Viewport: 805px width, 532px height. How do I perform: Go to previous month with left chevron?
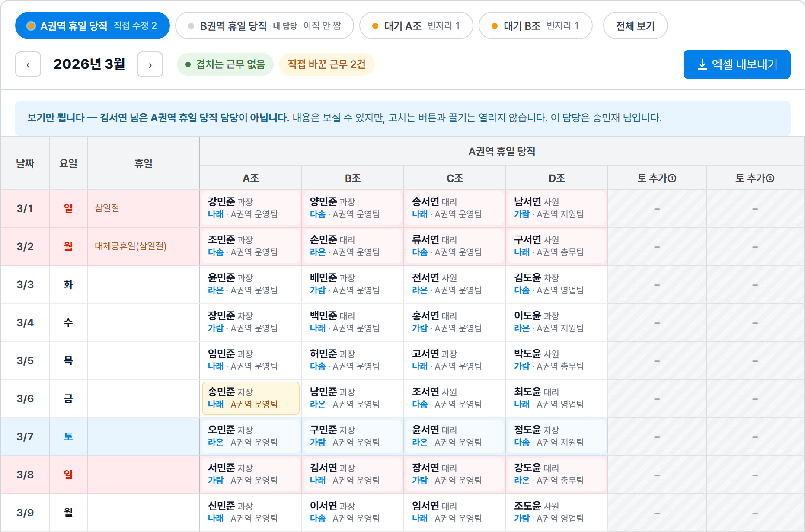tap(28, 64)
